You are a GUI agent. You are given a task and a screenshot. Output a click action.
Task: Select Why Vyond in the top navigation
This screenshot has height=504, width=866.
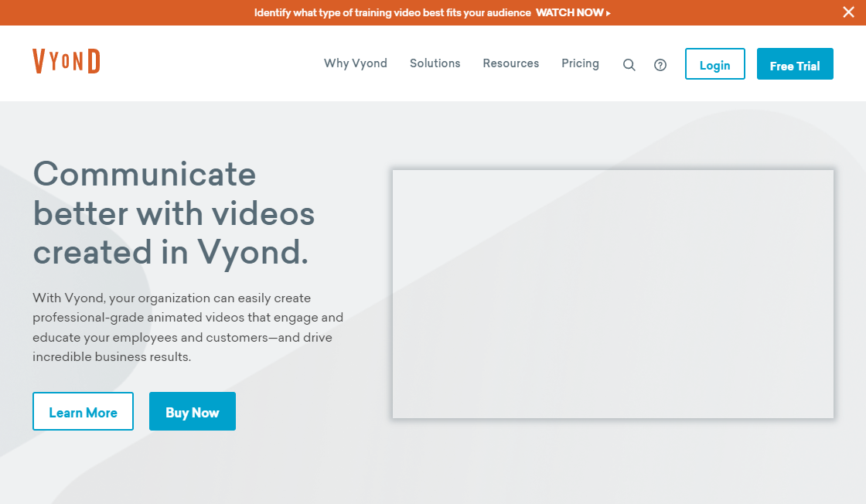point(355,63)
